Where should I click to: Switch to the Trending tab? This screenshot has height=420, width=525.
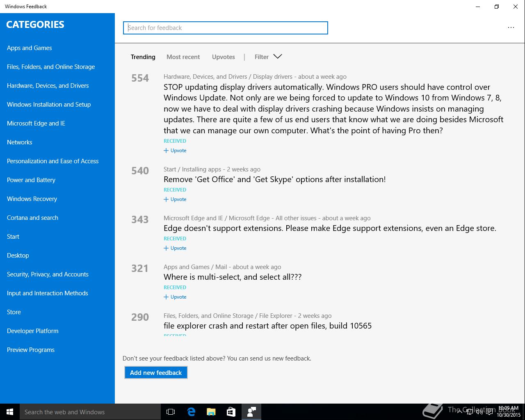pos(143,57)
